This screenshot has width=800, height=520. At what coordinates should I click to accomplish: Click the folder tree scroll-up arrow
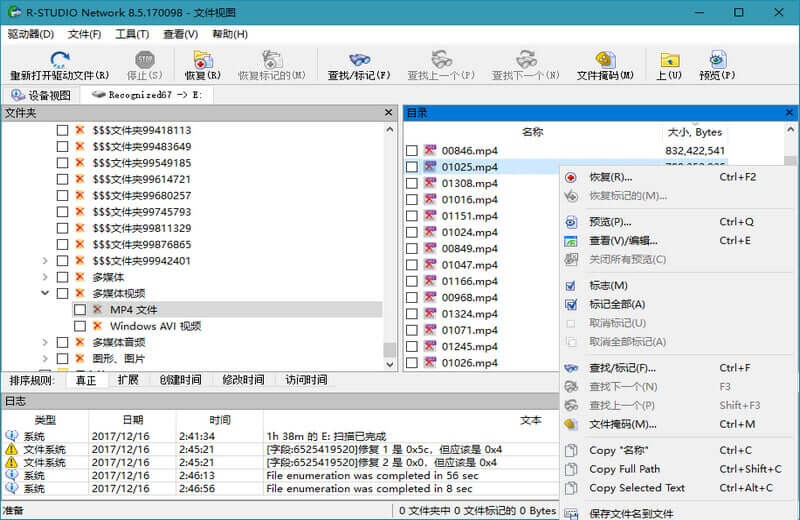[390, 130]
